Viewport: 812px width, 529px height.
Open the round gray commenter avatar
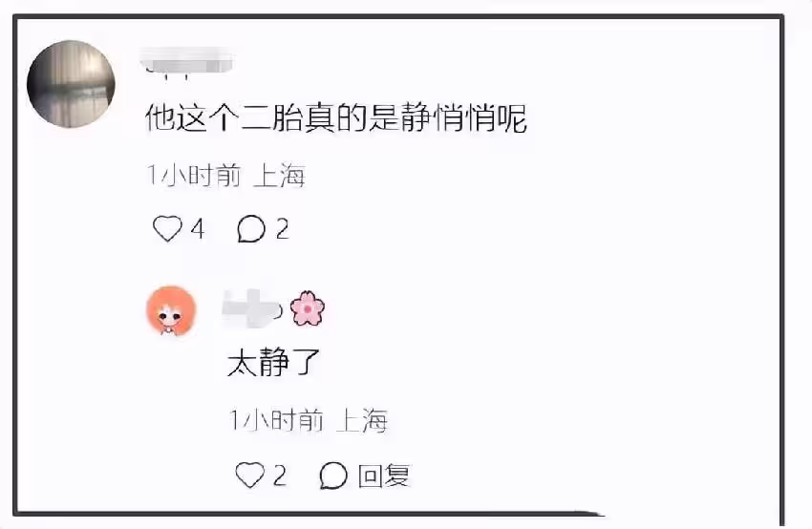pyautogui.click(x=71, y=84)
